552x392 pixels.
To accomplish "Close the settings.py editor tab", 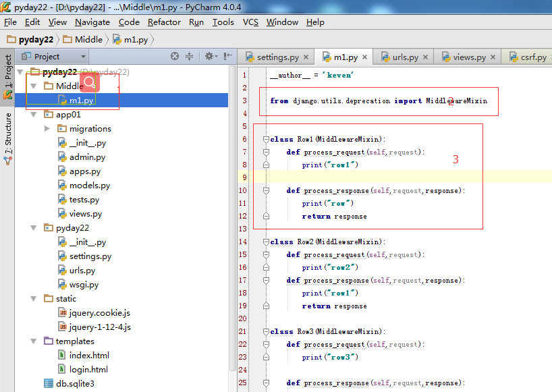I will [306, 57].
